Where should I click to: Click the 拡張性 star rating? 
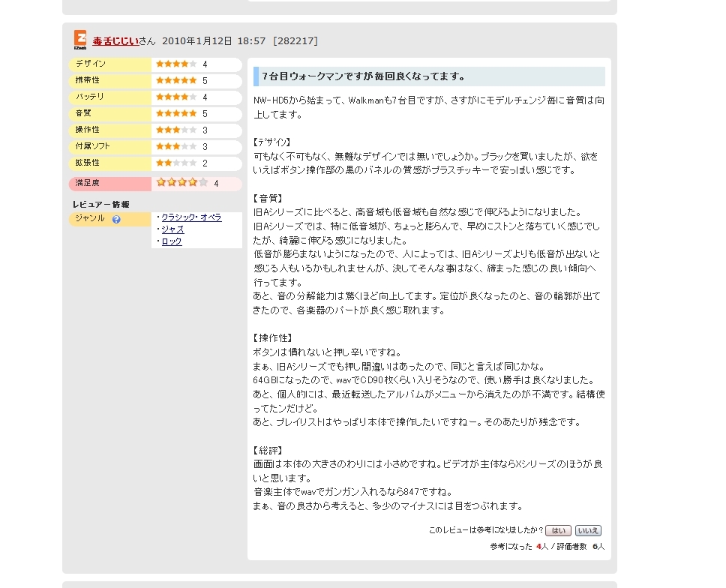point(176,163)
